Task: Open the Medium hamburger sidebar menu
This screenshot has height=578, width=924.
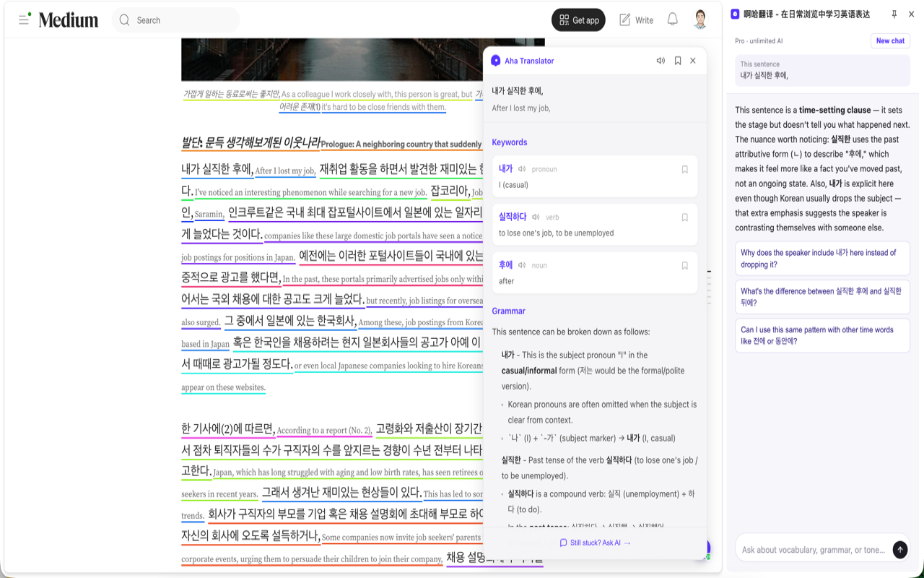Action: [24, 20]
